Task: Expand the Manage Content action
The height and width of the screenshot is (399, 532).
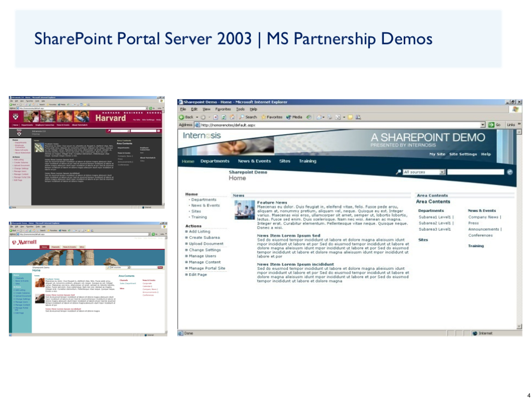Action: (187, 262)
